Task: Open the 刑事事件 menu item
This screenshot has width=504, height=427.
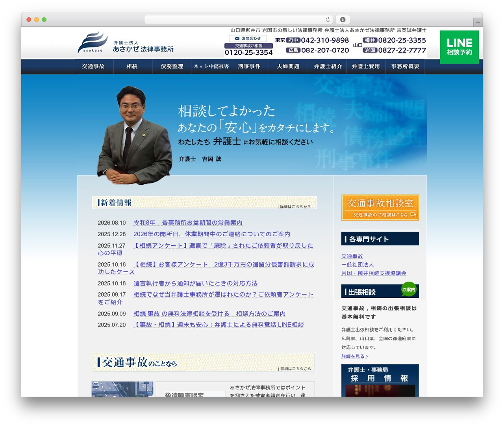Action: 249,67
